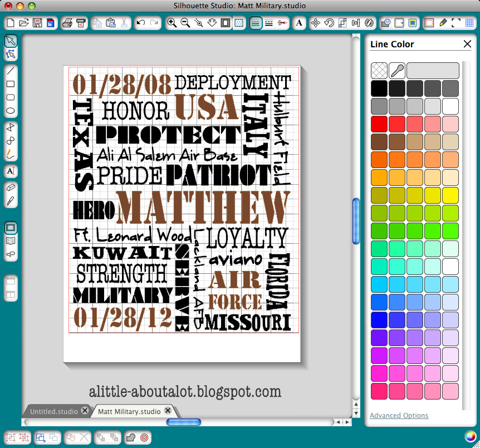Copy selection with the Copy icon
The height and width of the screenshot is (448, 480).
97,23
